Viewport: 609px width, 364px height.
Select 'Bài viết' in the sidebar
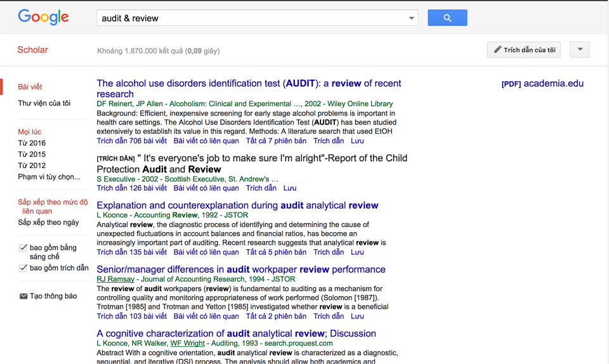[30, 87]
